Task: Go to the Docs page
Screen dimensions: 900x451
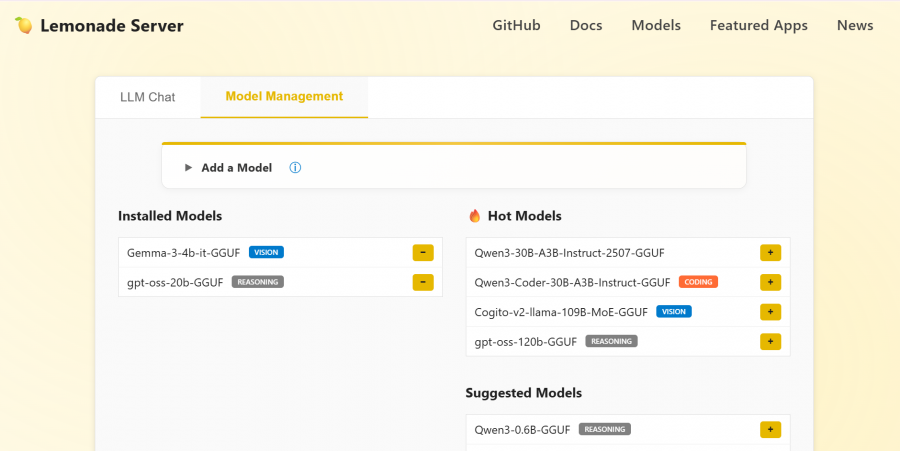Action: tap(586, 26)
